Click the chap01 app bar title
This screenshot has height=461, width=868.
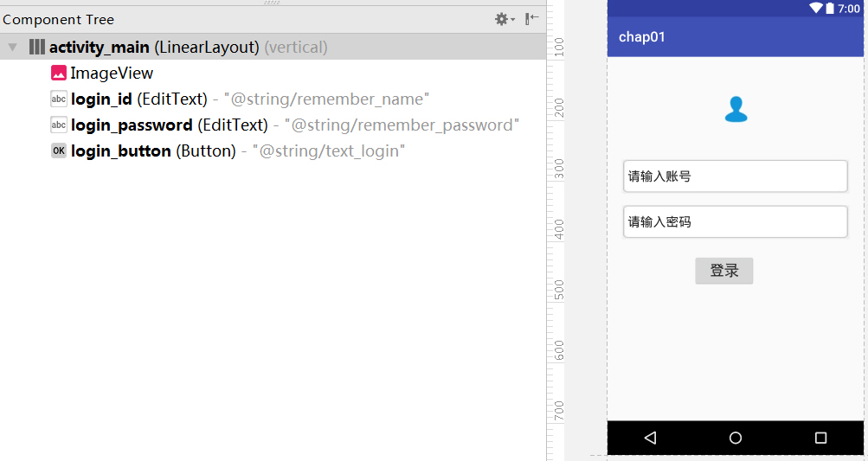pos(642,37)
